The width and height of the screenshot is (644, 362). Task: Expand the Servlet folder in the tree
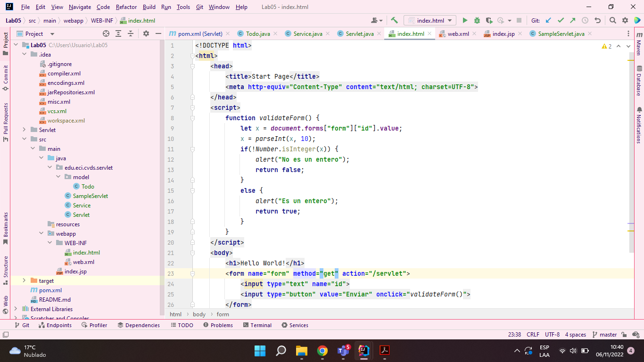[x=25, y=130]
